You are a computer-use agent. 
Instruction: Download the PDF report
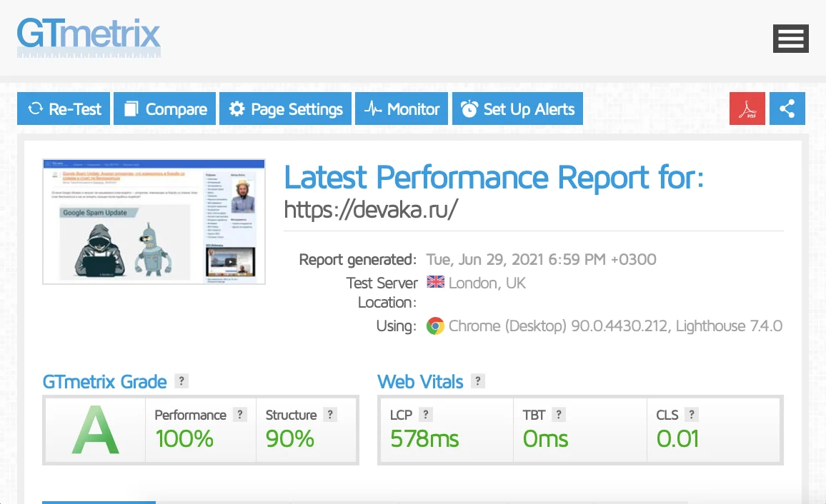click(747, 109)
